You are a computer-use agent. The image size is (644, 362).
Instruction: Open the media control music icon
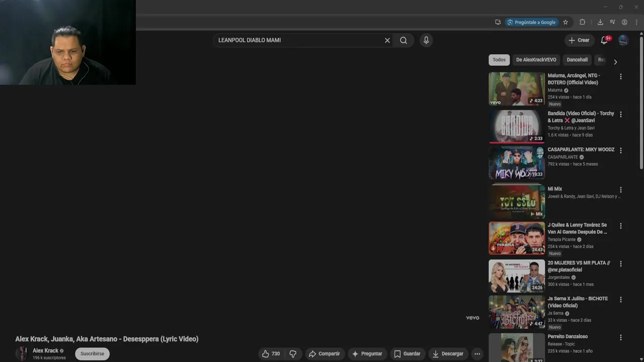tap(612, 22)
